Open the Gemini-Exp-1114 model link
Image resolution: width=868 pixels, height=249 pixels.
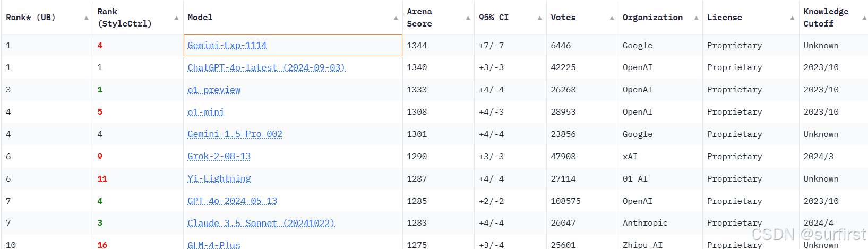(x=227, y=46)
